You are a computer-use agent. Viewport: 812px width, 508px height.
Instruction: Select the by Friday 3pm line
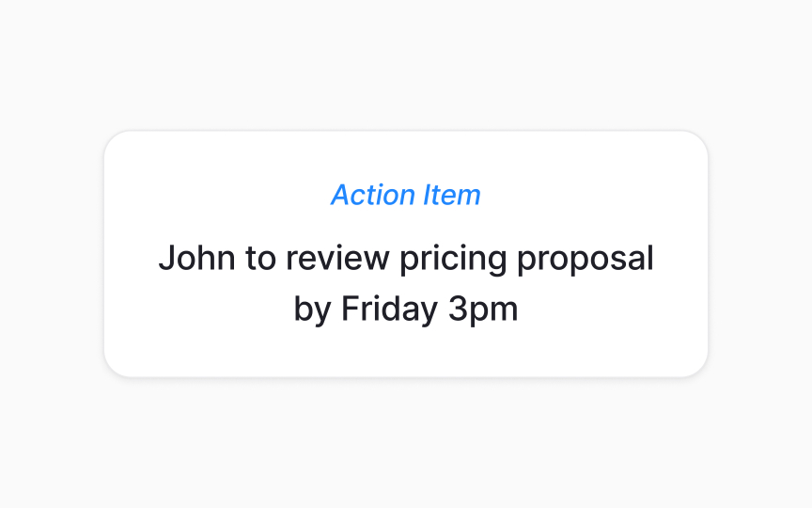[406, 310]
